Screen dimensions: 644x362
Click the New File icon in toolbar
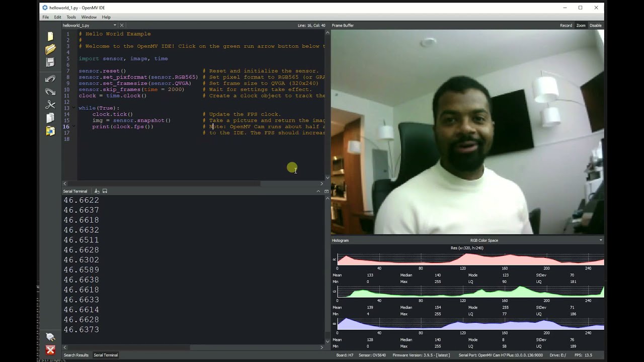[x=50, y=36]
